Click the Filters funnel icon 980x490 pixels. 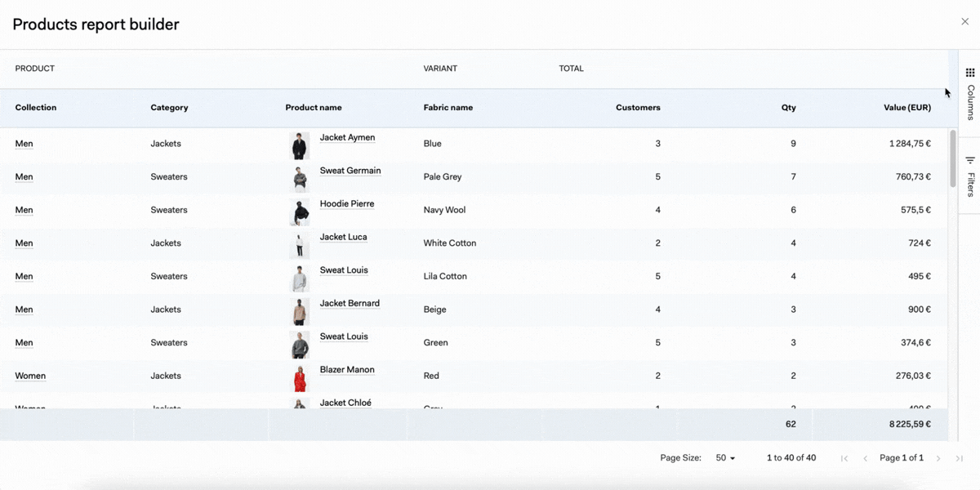(x=970, y=160)
